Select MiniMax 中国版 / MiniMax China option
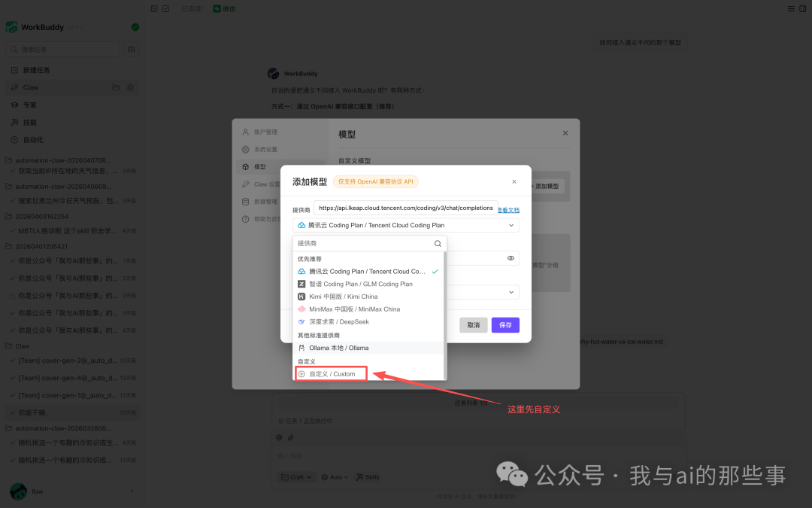Screen dimensions: 812x508 pyautogui.click(x=368, y=309)
